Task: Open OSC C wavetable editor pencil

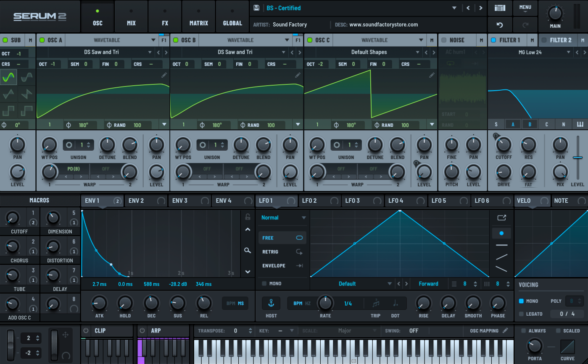Action: coord(432,75)
